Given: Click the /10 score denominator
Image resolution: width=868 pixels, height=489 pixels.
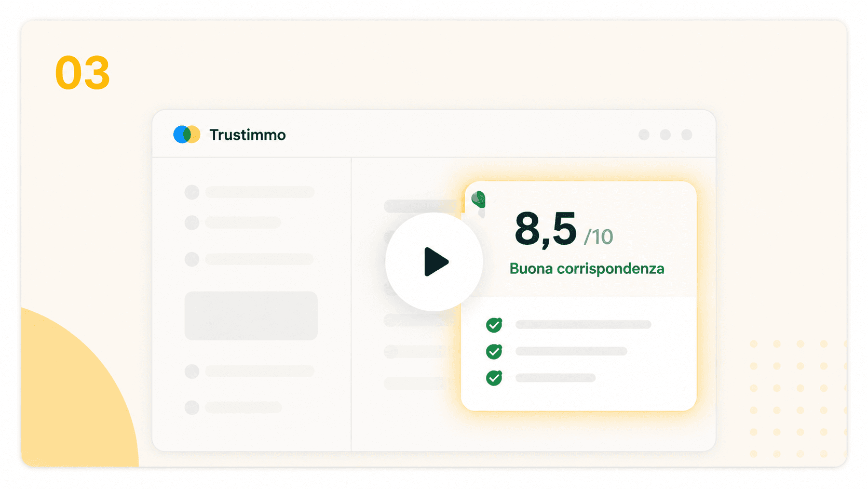Looking at the screenshot, I should (x=599, y=237).
